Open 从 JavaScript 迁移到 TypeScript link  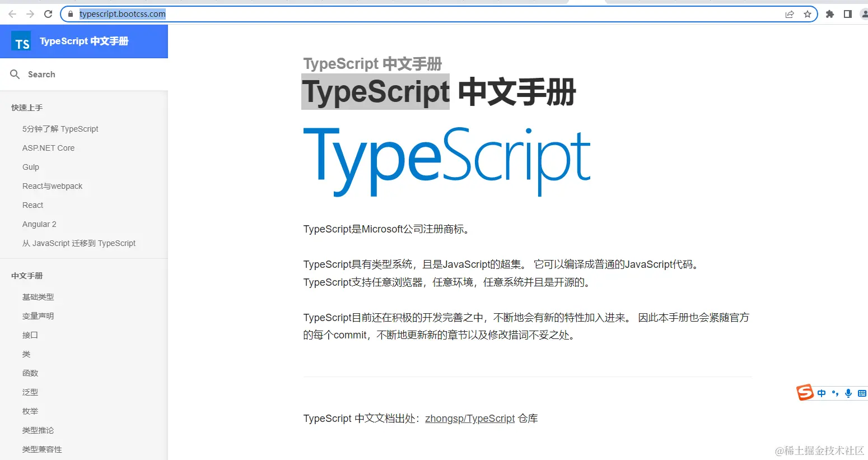pyautogui.click(x=79, y=243)
